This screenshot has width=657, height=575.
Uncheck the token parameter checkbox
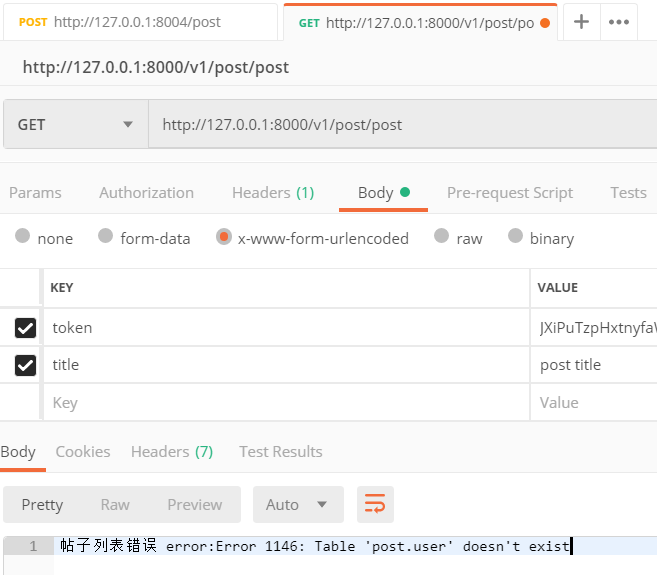(x=25, y=327)
